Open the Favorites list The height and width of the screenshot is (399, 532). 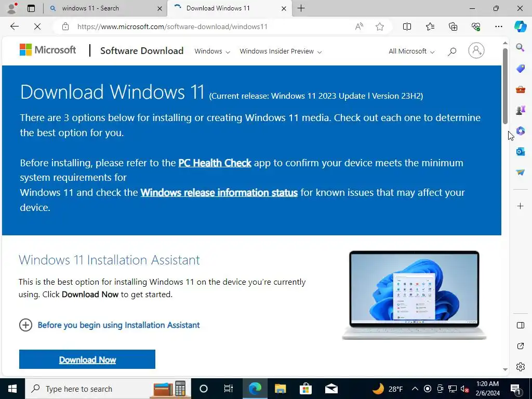pos(430,26)
